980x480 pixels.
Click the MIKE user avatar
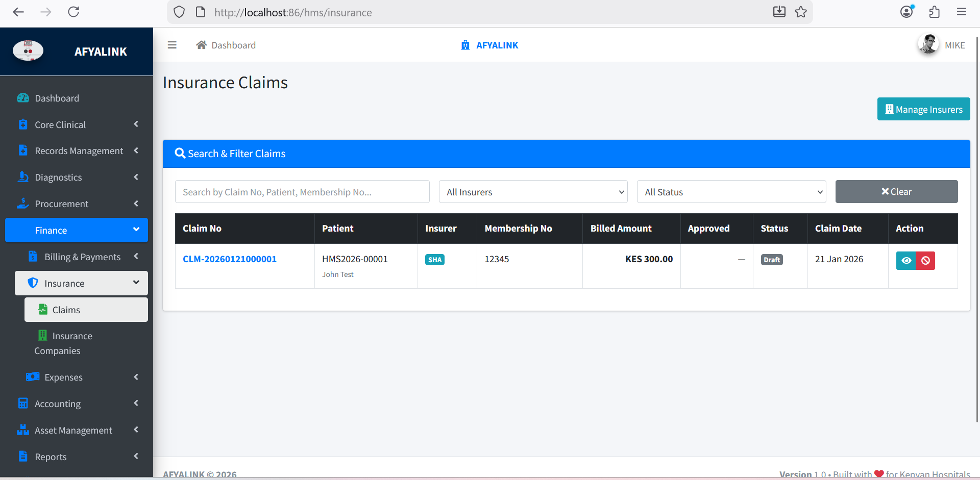coord(928,44)
